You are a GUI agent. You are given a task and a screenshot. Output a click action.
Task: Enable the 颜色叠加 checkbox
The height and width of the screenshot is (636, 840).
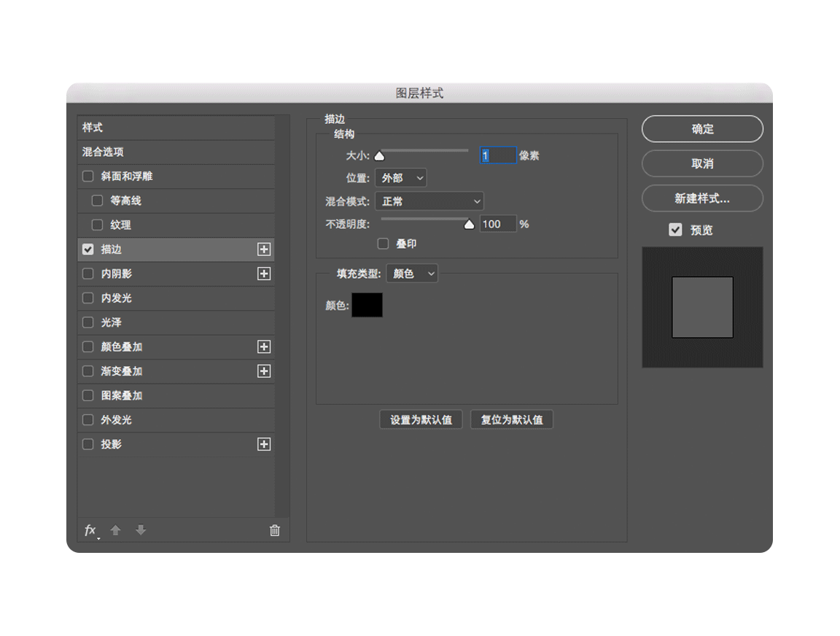(x=87, y=346)
